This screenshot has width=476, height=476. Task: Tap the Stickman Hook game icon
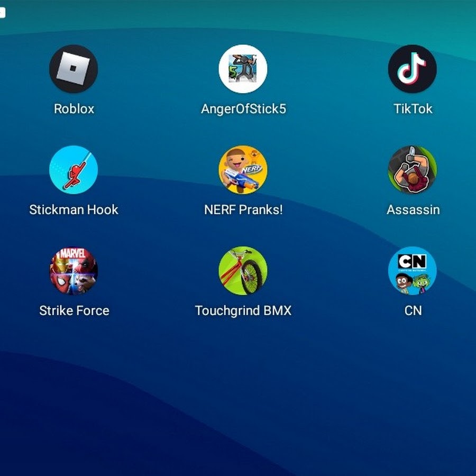(x=74, y=170)
